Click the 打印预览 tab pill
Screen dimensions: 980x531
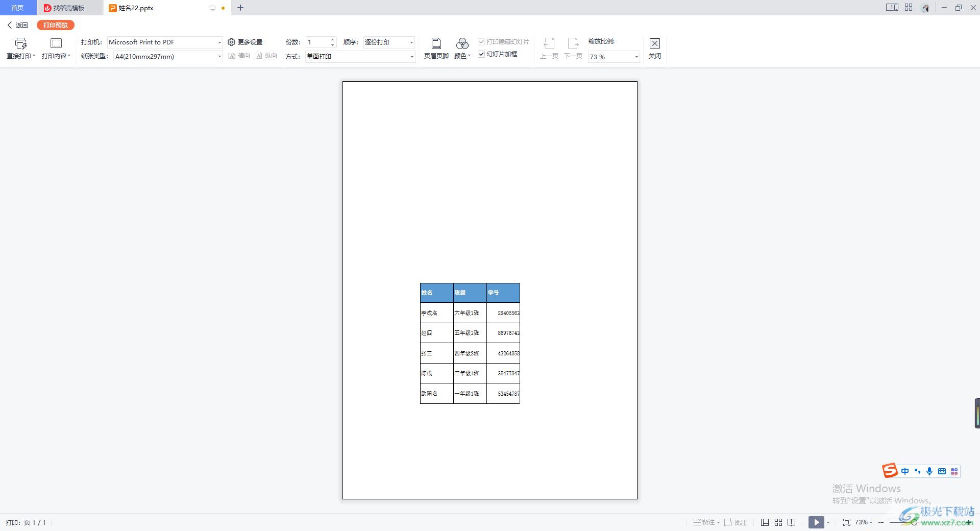56,25
